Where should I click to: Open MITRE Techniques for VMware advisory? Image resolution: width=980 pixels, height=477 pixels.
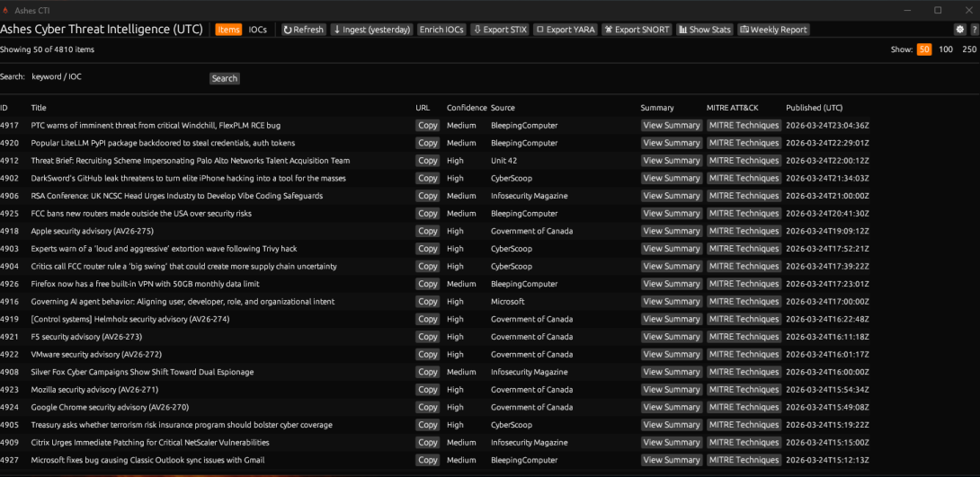[744, 355]
